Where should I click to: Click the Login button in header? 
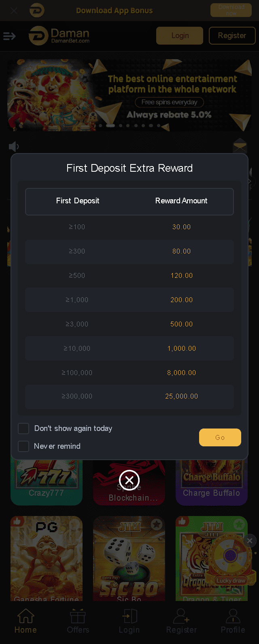pyautogui.click(x=180, y=36)
